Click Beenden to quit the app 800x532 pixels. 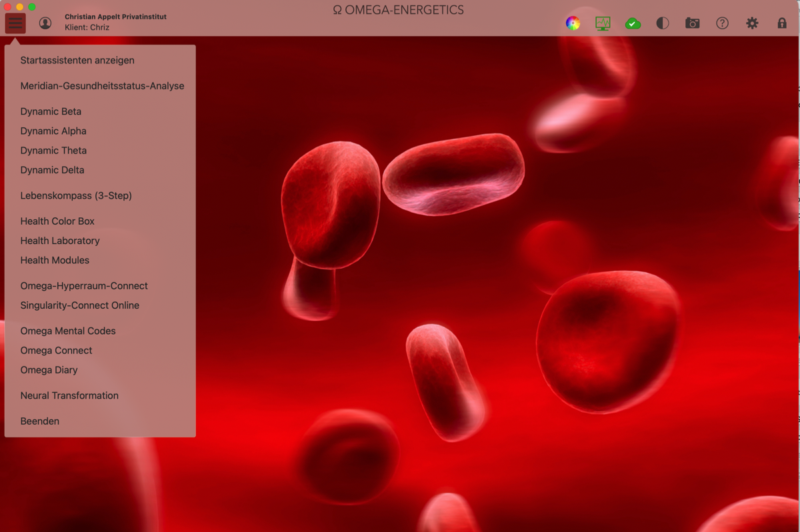tap(40, 421)
